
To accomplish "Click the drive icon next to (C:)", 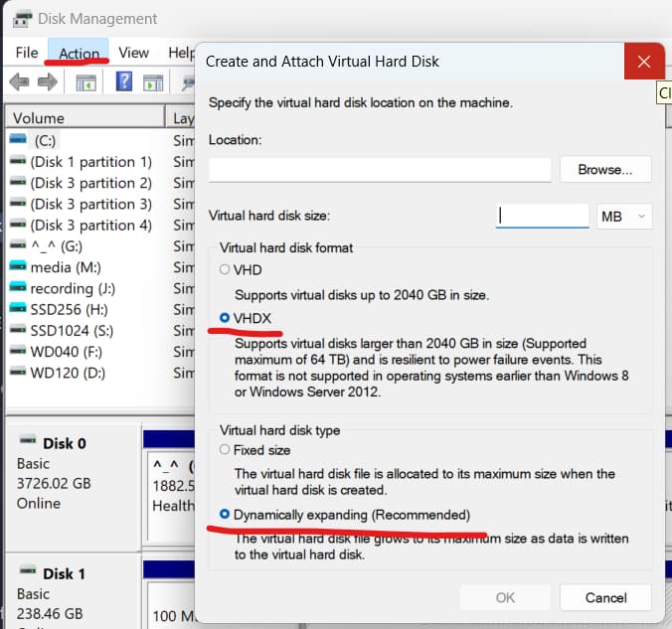I will point(19,140).
